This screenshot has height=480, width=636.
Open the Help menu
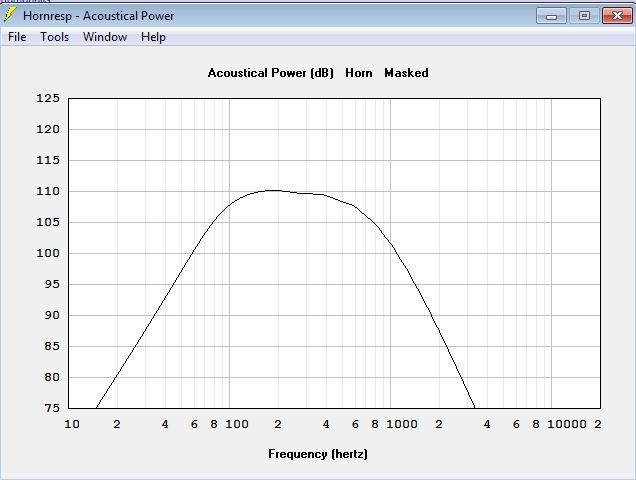(153, 37)
